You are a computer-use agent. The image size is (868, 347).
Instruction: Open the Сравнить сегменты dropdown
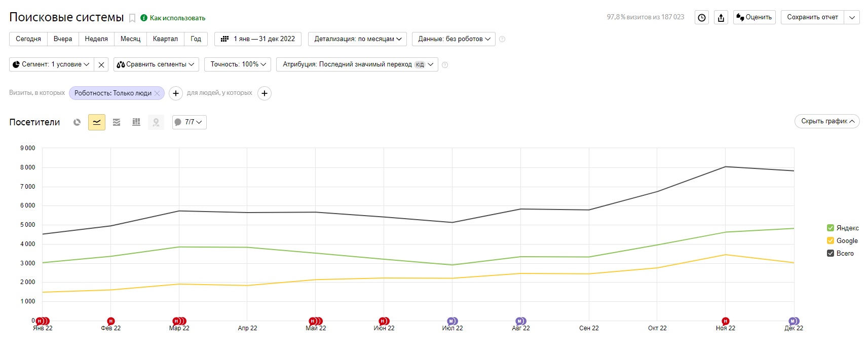click(x=156, y=64)
